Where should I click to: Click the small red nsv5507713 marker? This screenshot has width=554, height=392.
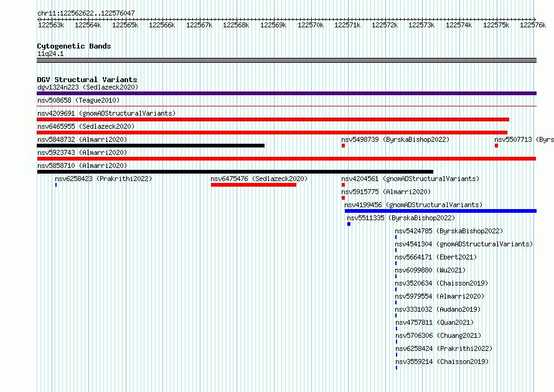(x=496, y=146)
